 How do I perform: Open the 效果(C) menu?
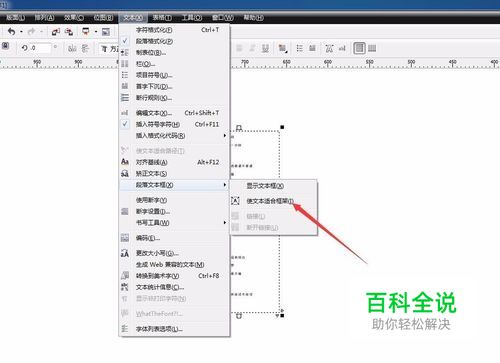[74, 17]
